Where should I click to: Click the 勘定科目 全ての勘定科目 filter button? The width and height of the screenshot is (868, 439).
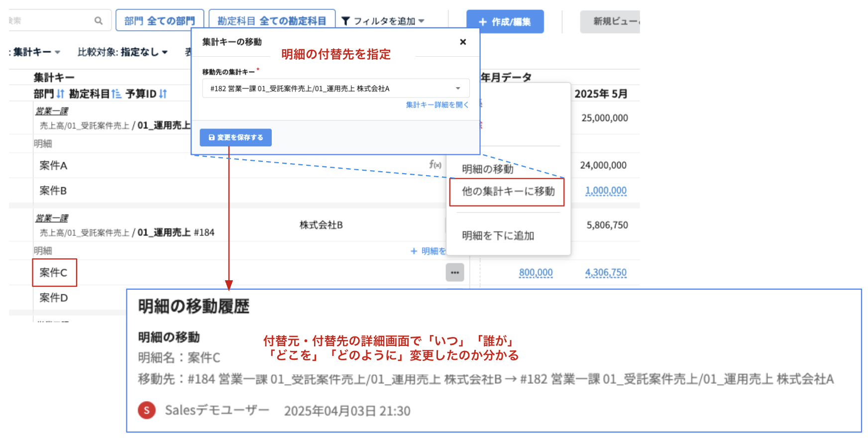[x=272, y=21]
